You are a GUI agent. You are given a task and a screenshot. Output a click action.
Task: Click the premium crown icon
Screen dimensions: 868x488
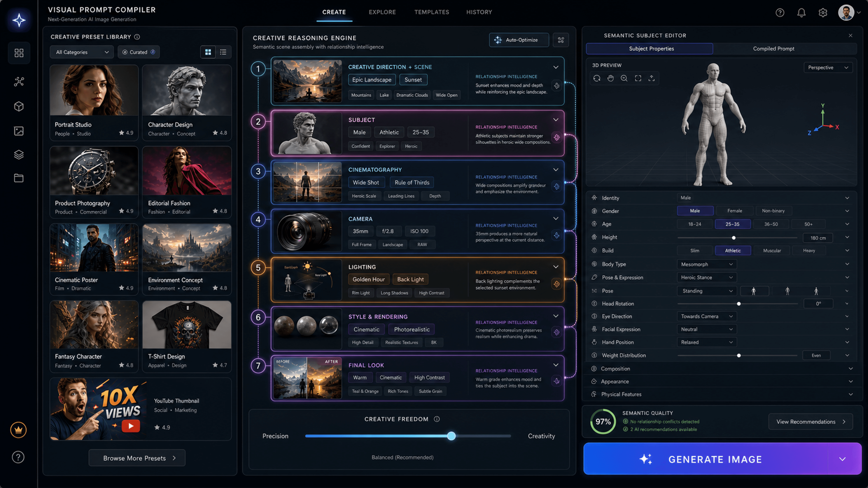pyautogui.click(x=19, y=430)
